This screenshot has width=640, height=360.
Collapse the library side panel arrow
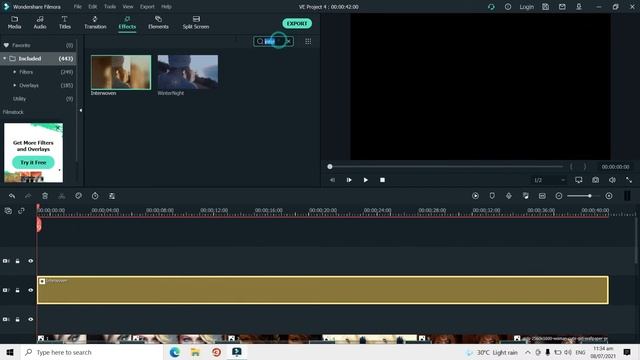[81, 110]
